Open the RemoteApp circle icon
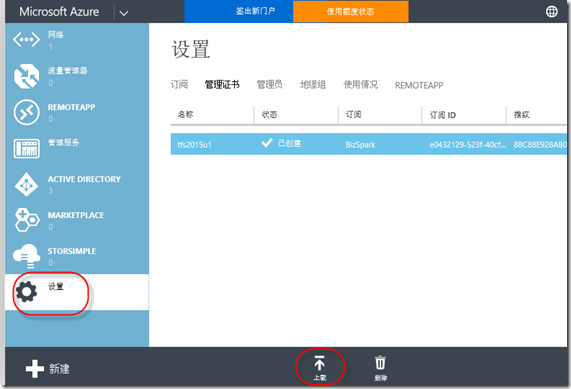The height and width of the screenshot is (389, 571). point(26,112)
